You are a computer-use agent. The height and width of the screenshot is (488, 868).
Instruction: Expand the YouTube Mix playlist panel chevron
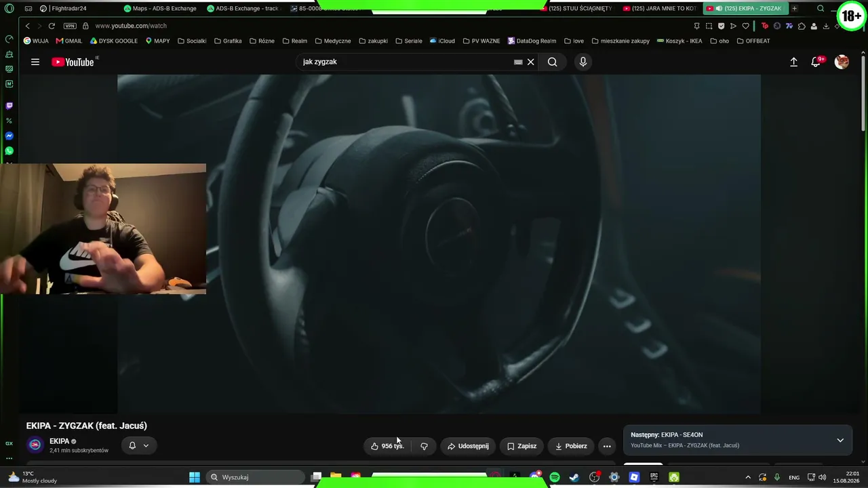(x=840, y=440)
